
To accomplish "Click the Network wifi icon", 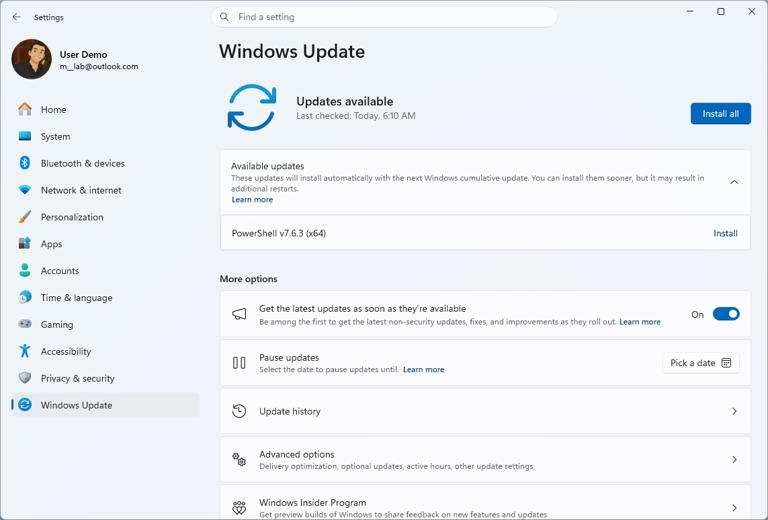I will [x=24, y=190].
